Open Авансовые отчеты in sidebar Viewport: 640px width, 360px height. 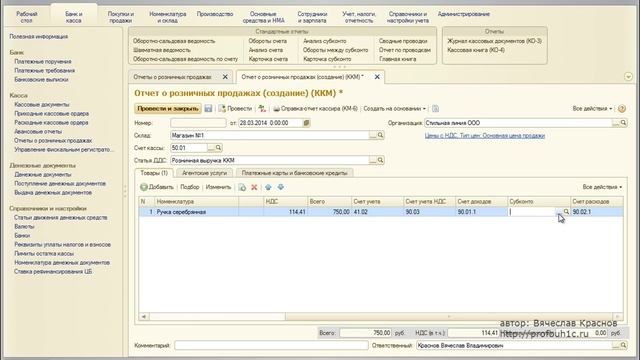pos(38,131)
